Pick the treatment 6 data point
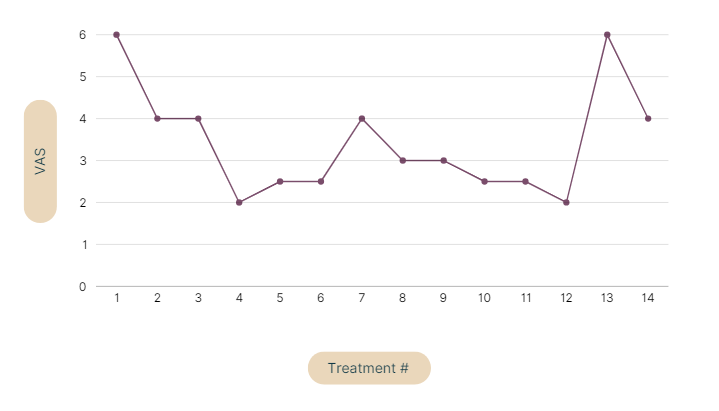This screenshot has width=719, height=411. [321, 181]
